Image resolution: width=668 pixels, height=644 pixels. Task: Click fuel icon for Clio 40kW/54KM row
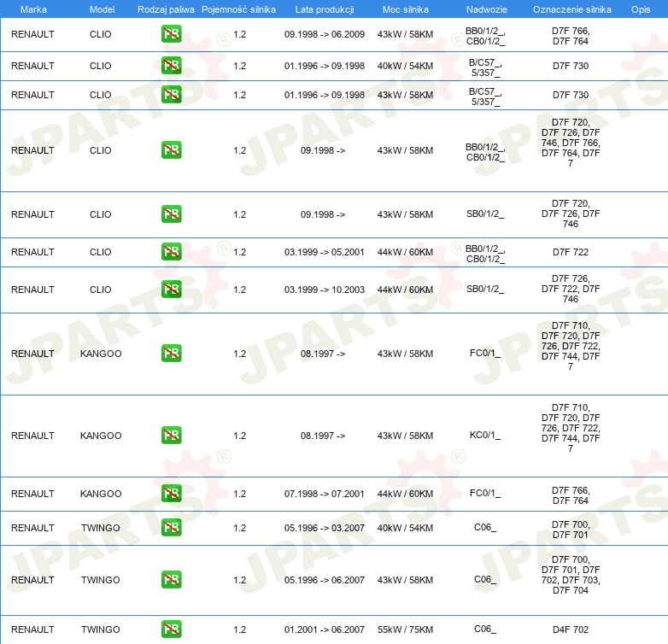[171, 66]
